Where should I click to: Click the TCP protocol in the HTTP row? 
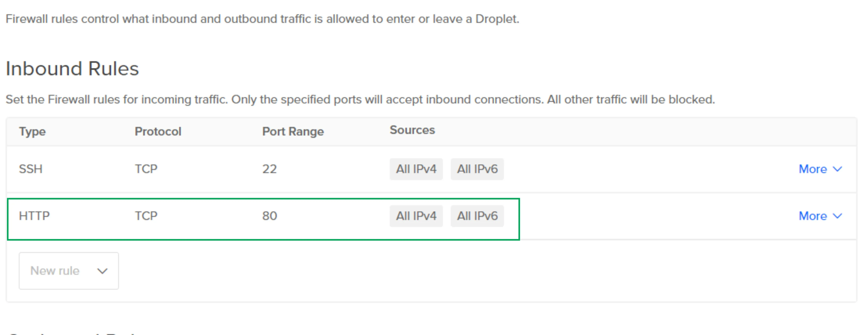[146, 216]
